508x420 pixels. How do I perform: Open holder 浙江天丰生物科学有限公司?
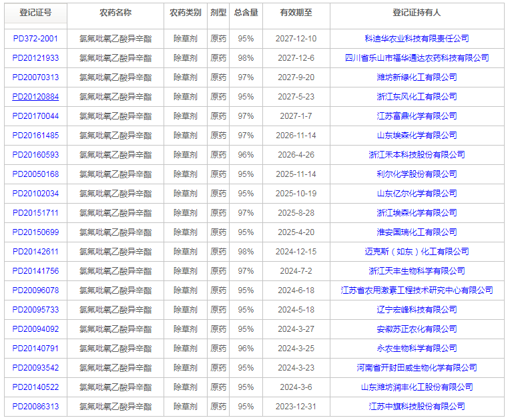tap(417, 271)
